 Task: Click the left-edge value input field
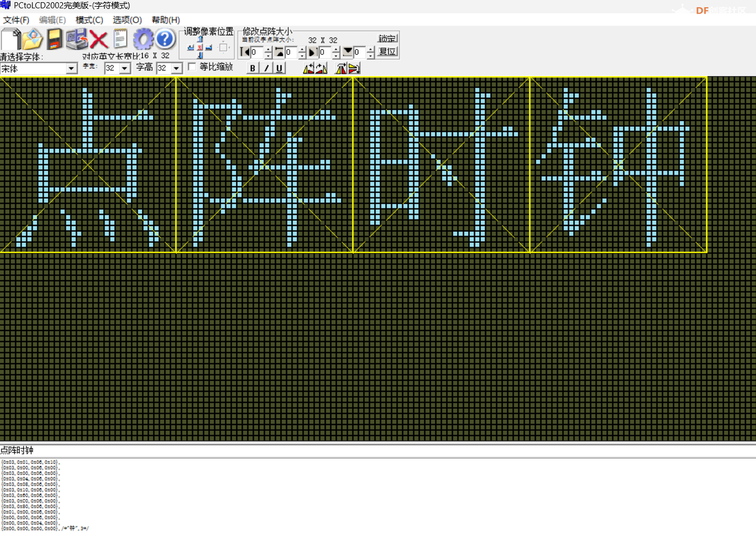pyautogui.click(x=257, y=53)
